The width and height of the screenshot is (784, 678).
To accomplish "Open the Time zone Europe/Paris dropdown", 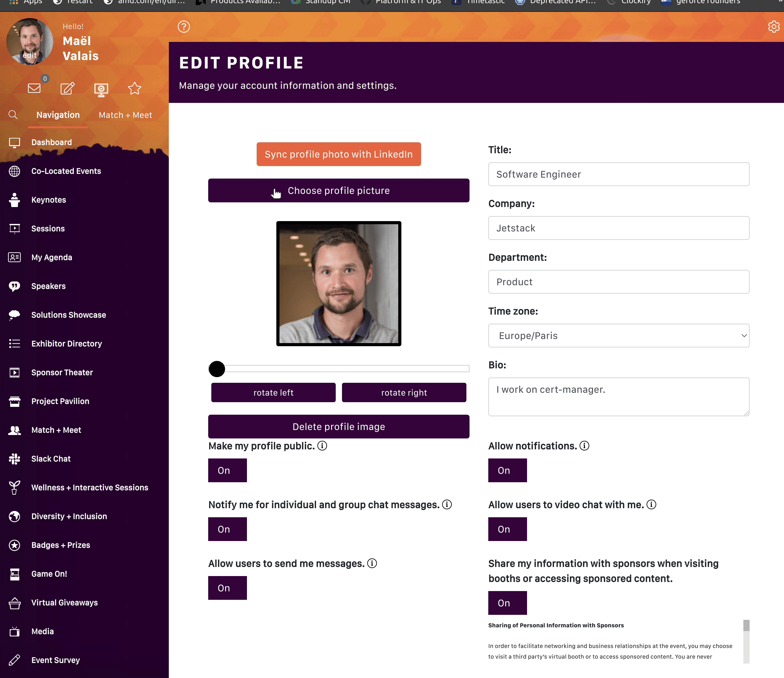I will tap(618, 336).
